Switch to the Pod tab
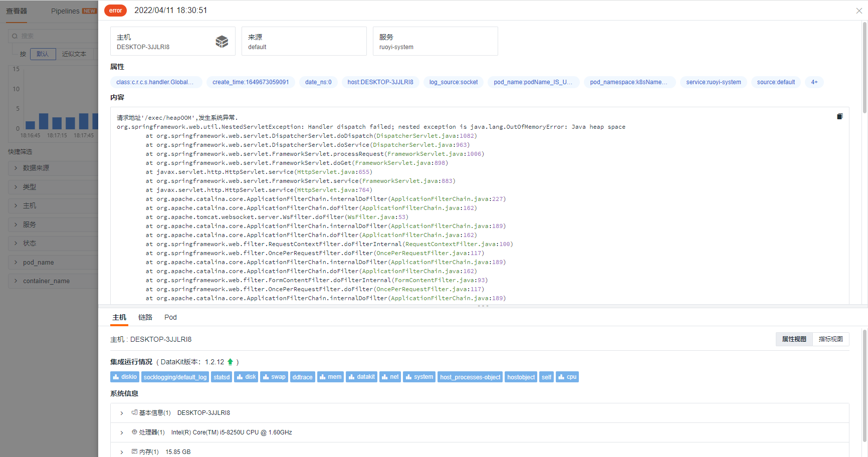This screenshot has height=457, width=868. [x=170, y=317]
